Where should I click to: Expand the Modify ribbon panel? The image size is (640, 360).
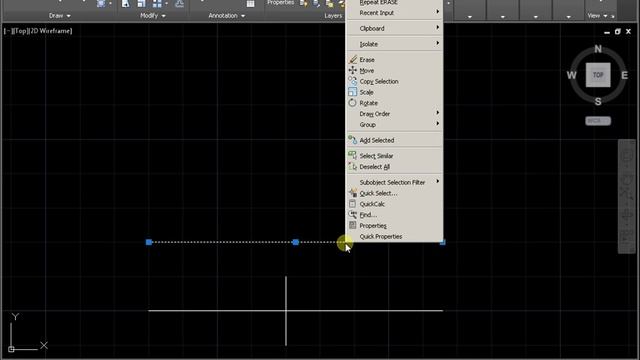tap(153, 16)
